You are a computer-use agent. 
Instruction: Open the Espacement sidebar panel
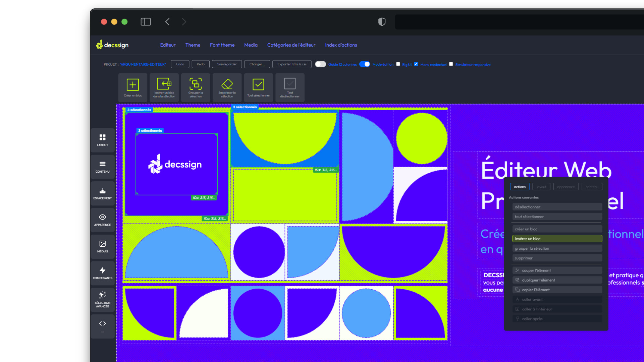102,193
